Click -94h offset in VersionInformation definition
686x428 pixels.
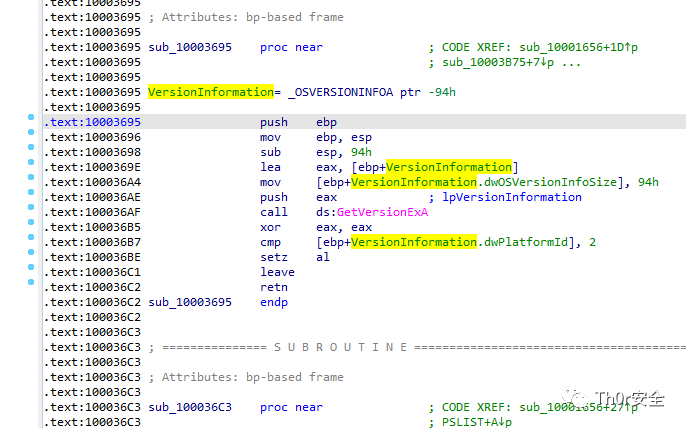coord(442,92)
